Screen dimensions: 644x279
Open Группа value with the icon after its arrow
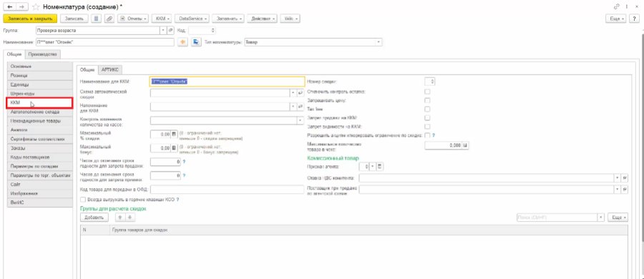point(171,31)
